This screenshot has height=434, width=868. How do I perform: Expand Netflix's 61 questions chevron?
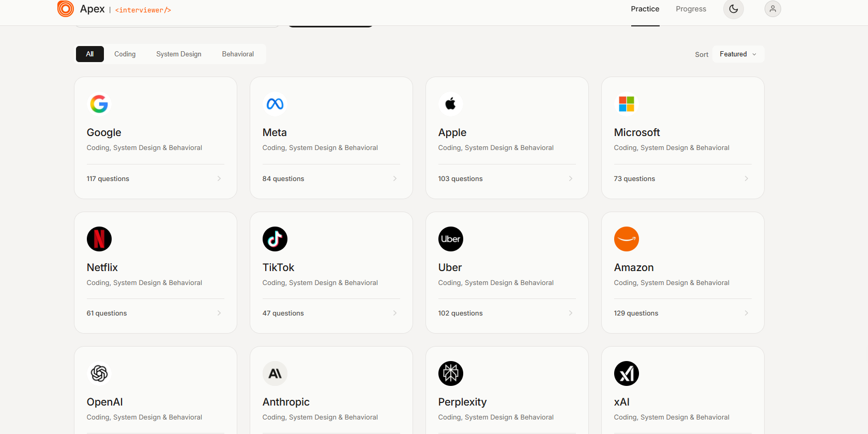point(219,313)
